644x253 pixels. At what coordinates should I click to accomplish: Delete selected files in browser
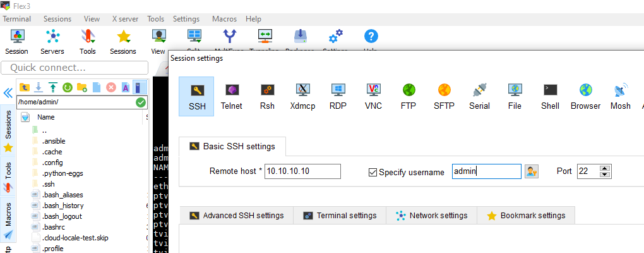click(x=111, y=87)
